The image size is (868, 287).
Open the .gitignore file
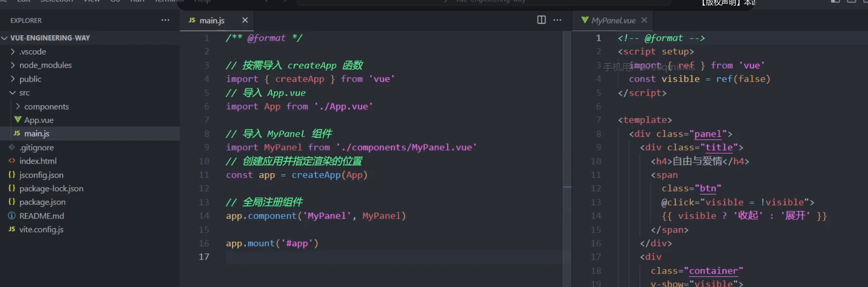pos(90,147)
